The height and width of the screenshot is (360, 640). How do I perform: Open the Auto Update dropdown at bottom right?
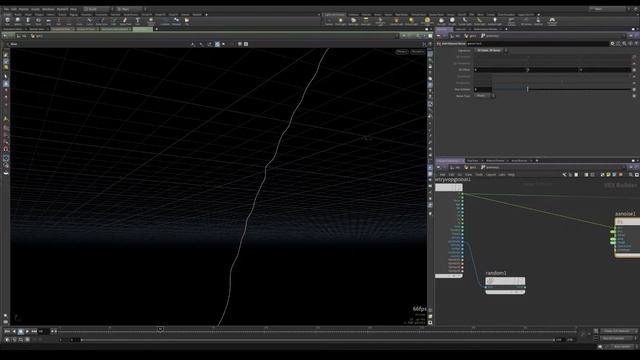[622, 347]
